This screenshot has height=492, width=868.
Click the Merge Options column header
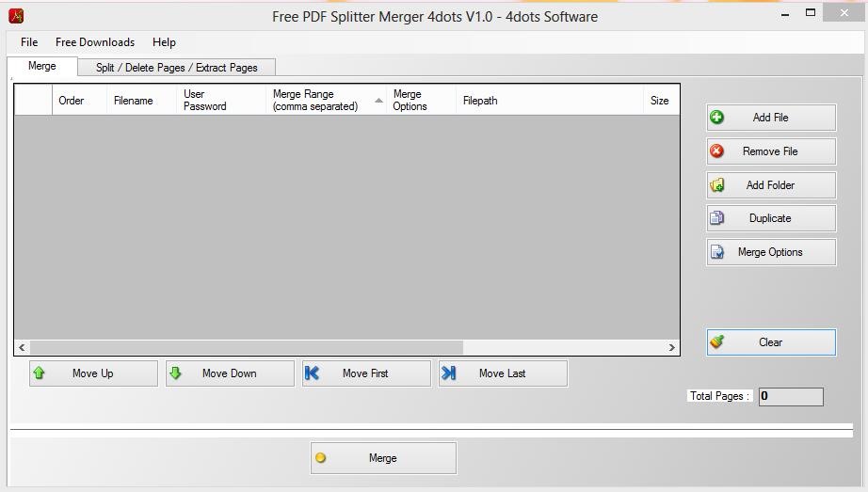(421, 100)
